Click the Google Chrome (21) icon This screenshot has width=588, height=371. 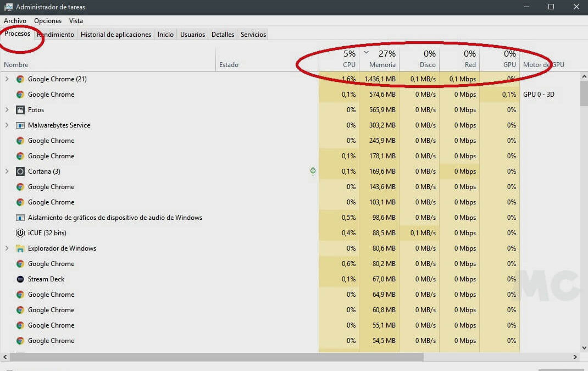(20, 79)
